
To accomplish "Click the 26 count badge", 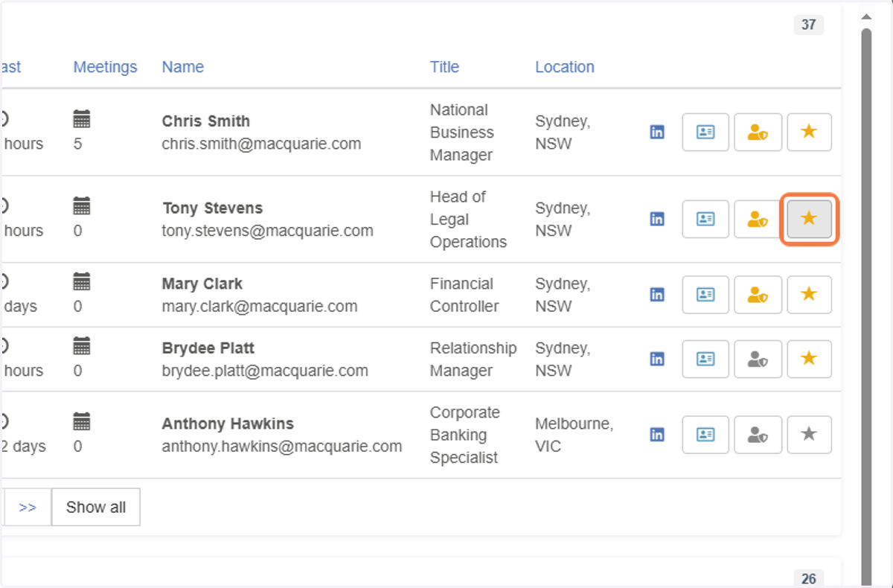I will click(809, 578).
